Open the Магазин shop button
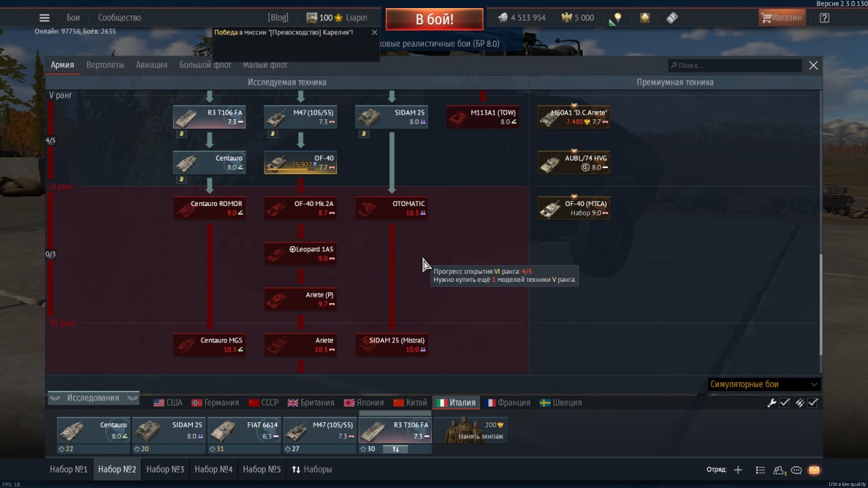This screenshot has height=488, width=868. [782, 18]
